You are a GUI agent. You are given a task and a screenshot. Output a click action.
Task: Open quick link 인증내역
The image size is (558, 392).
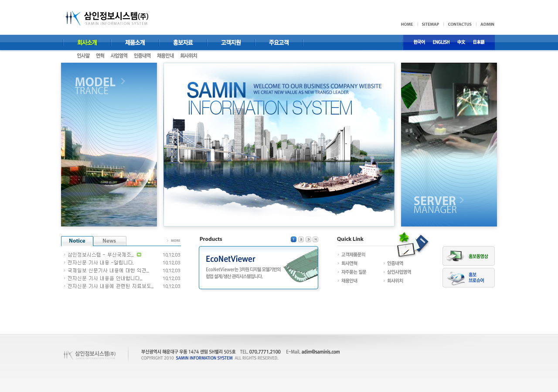tap(395, 264)
